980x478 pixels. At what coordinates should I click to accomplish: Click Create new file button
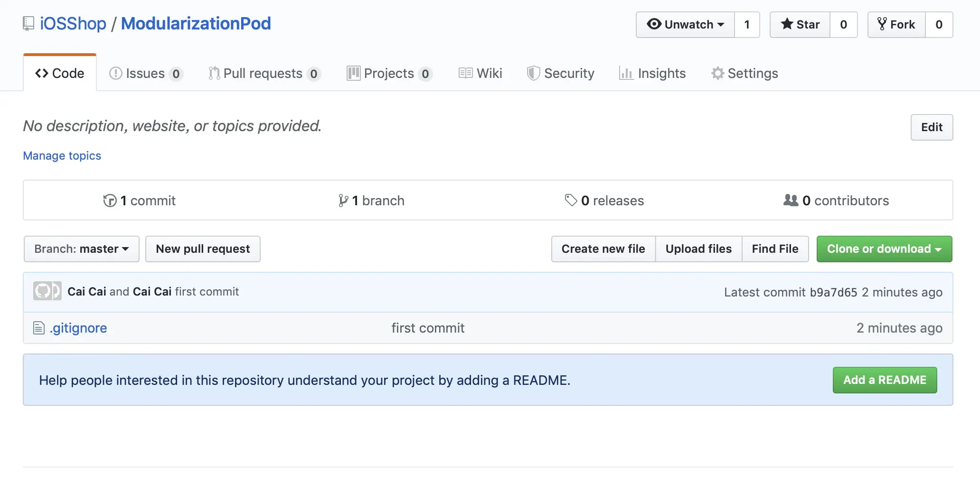tap(603, 249)
